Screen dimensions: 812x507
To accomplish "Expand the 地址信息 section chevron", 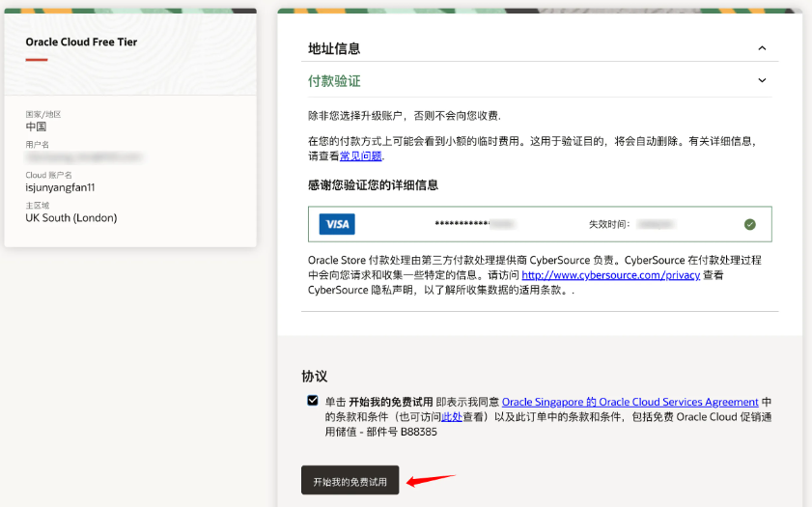I will (761, 48).
